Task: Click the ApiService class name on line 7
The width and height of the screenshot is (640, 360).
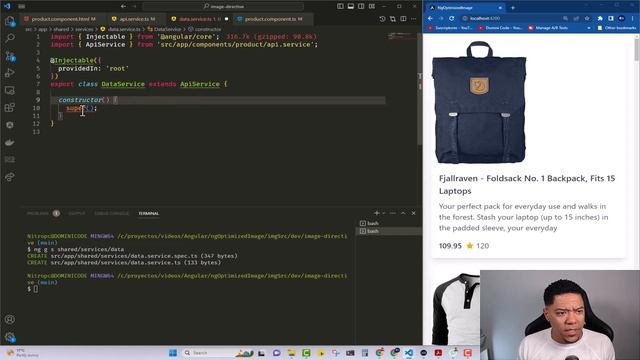Action: tap(200, 84)
